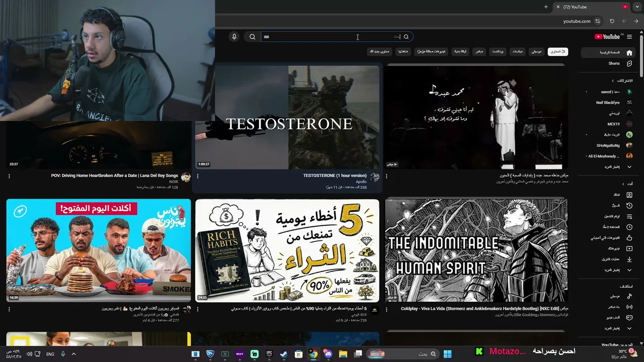Open Discord from the taskbar

pos(329,354)
